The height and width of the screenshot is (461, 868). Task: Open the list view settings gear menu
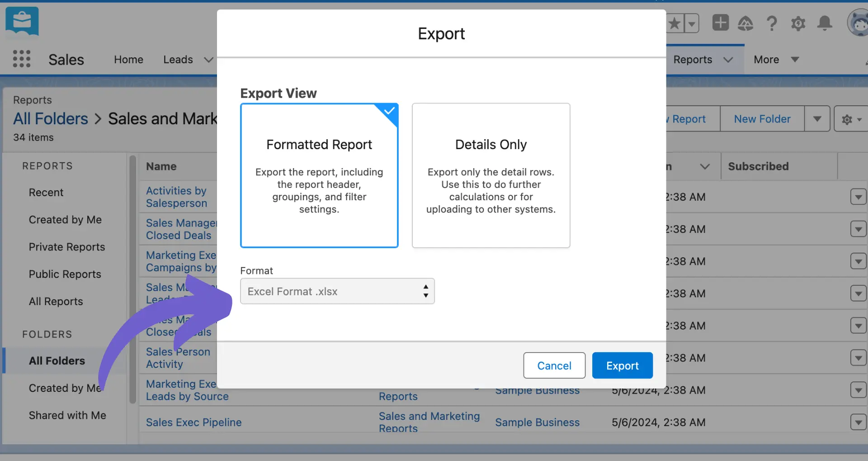pos(851,119)
